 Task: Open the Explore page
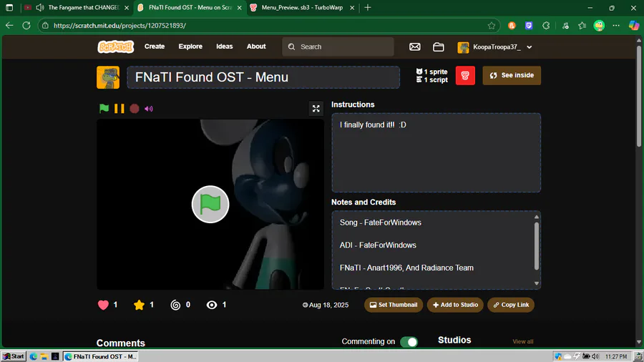point(190,47)
